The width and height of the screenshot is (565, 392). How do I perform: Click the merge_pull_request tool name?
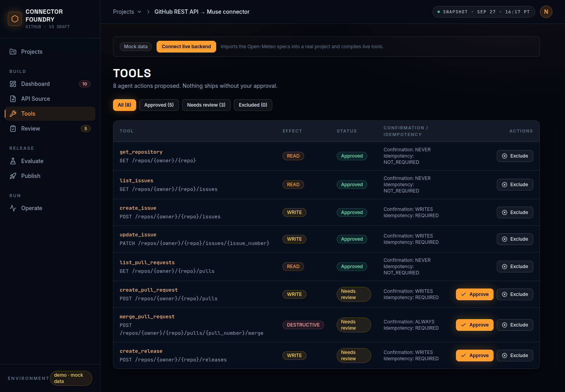(147, 317)
